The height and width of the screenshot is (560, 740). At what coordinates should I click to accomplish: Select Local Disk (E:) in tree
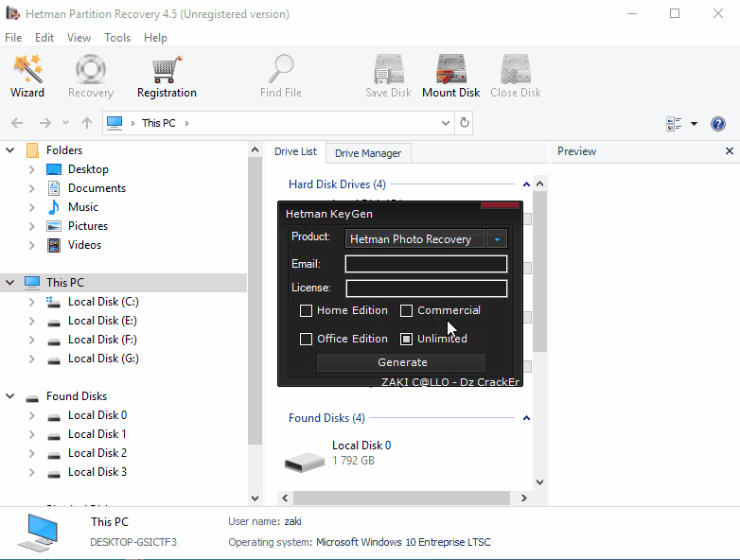coord(102,321)
